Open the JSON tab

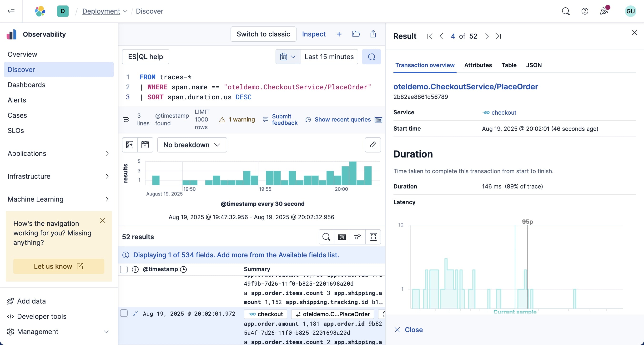[533, 65]
